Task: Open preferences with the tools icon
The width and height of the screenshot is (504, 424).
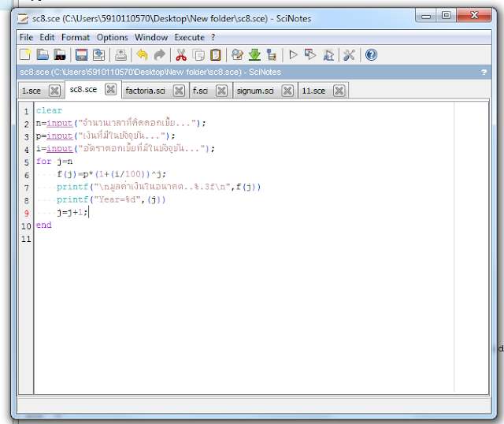Action: 349,54
